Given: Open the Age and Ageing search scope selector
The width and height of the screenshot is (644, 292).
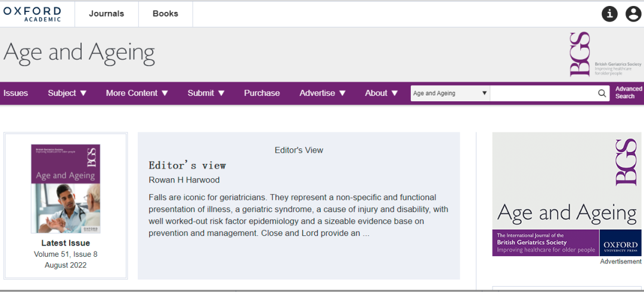Looking at the screenshot, I should (450, 93).
